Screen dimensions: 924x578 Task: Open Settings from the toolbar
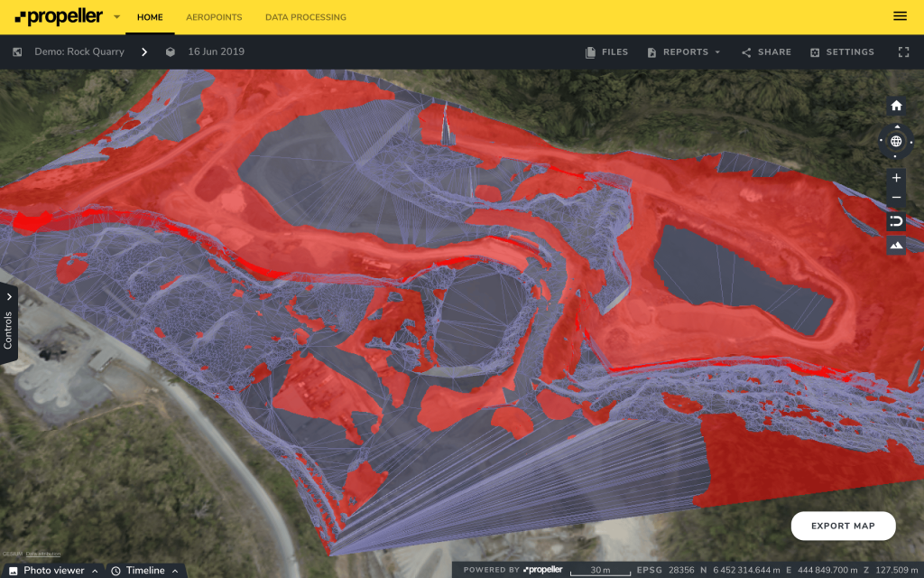coord(842,52)
